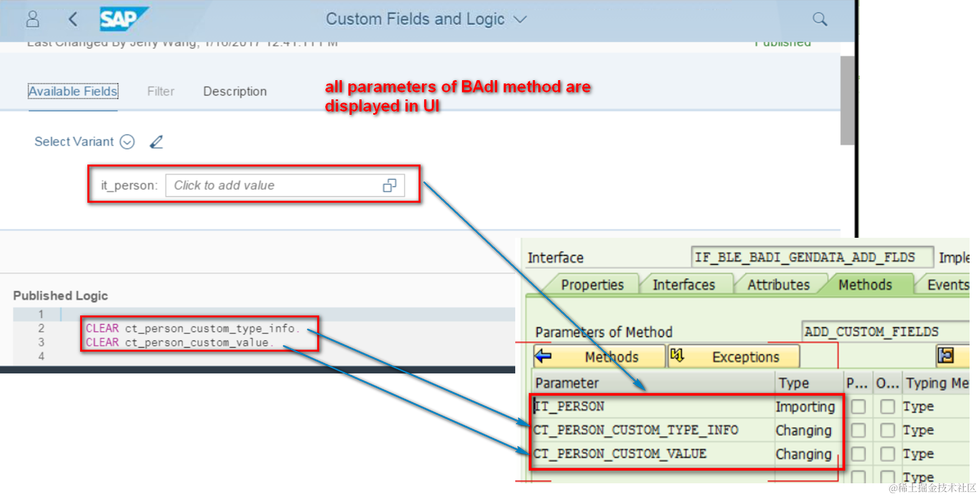Image resolution: width=980 pixels, height=497 pixels.
Task: Click the Methods back button
Action: click(599, 357)
